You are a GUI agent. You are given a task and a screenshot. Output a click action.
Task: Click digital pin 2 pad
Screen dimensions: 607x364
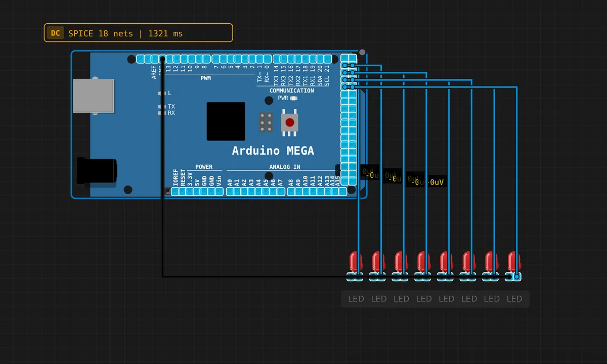(253, 59)
